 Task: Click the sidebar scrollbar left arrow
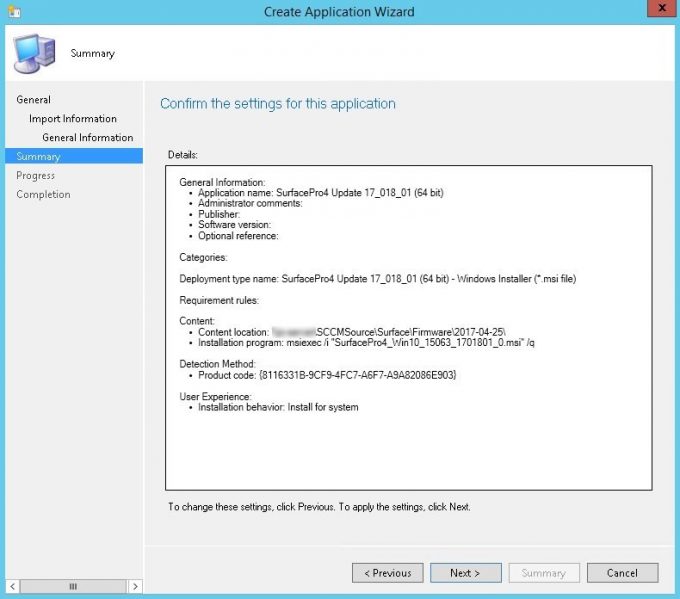coord(12,586)
